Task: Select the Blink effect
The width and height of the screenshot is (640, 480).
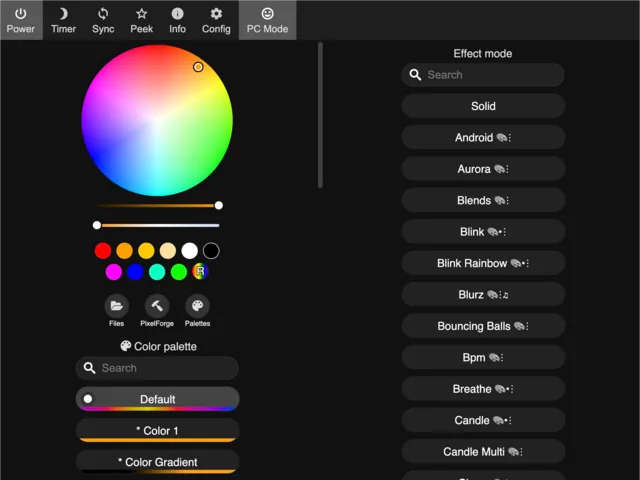Action: (483, 232)
